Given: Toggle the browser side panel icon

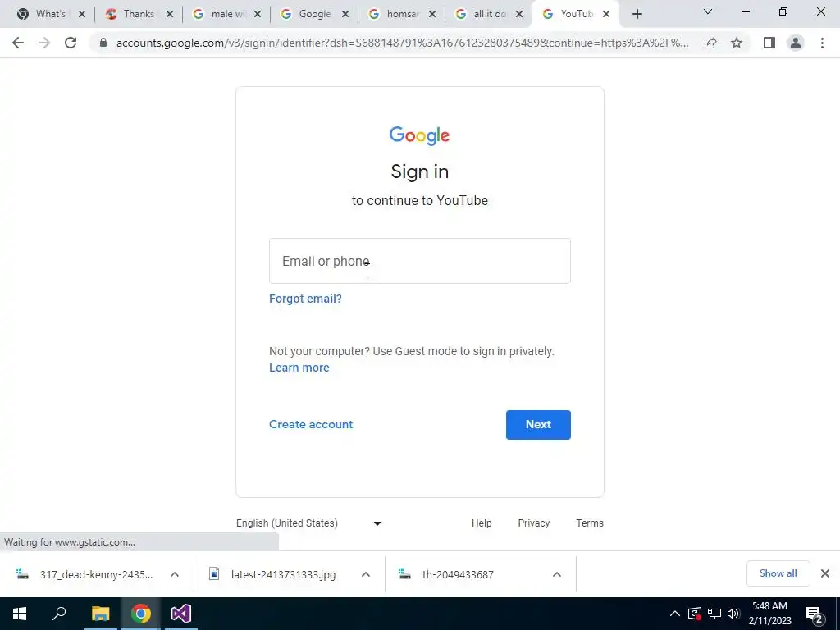Looking at the screenshot, I should tap(769, 43).
